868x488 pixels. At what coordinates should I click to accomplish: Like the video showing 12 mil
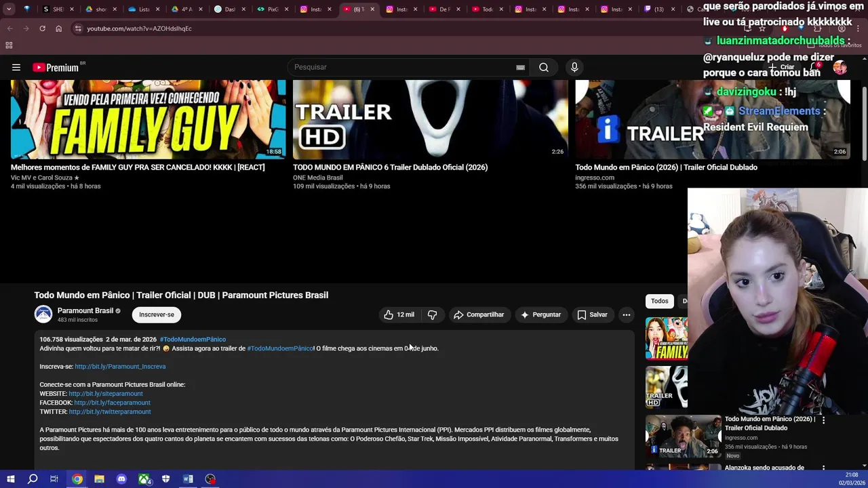point(399,314)
